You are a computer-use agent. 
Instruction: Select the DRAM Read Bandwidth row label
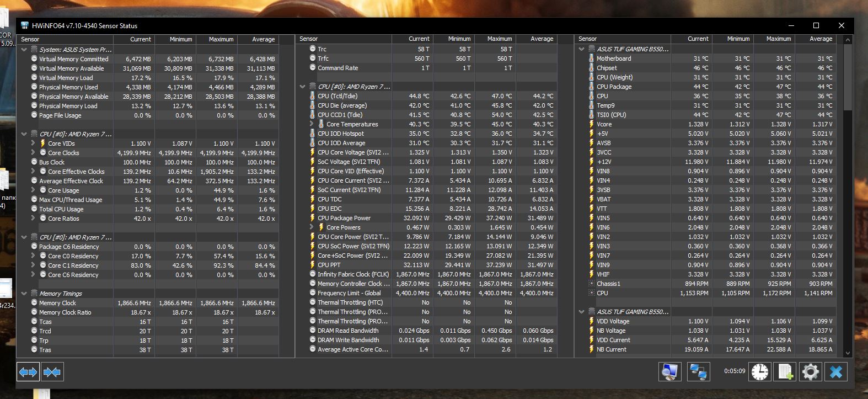(348, 331)
